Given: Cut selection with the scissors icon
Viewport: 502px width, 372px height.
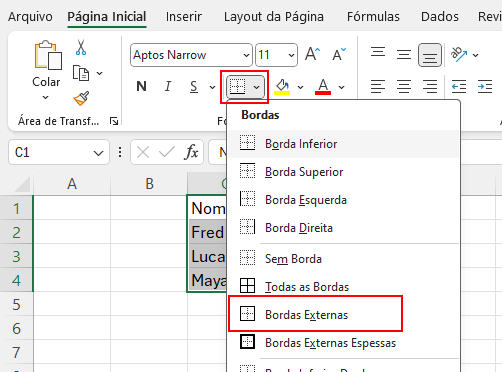Looking at the screenshot, I should [81, 47].
